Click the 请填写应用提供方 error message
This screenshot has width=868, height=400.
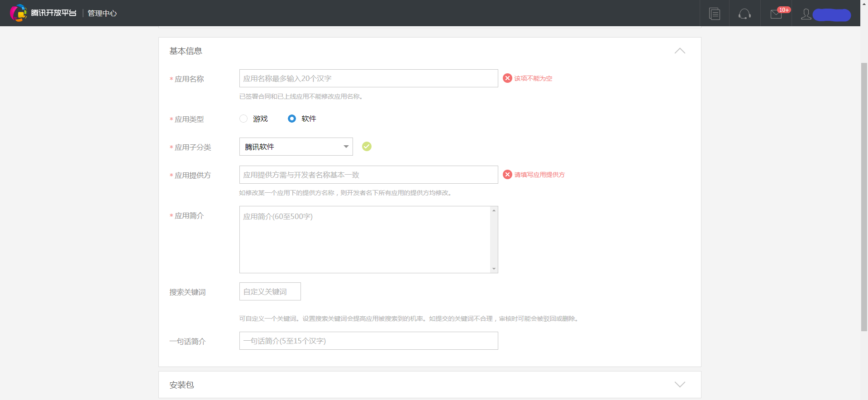pyautogui.click(x=539, y=175)
